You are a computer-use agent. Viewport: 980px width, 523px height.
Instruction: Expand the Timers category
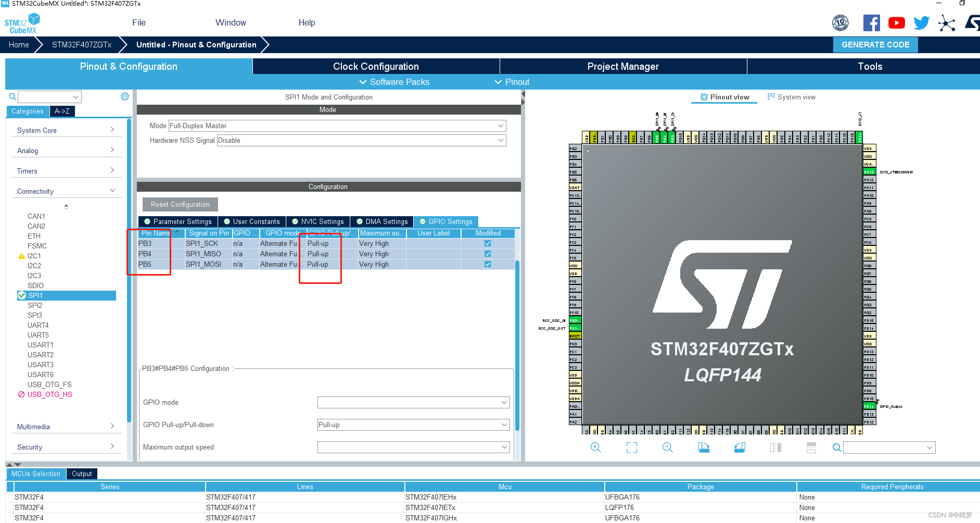tap(66, 171)
